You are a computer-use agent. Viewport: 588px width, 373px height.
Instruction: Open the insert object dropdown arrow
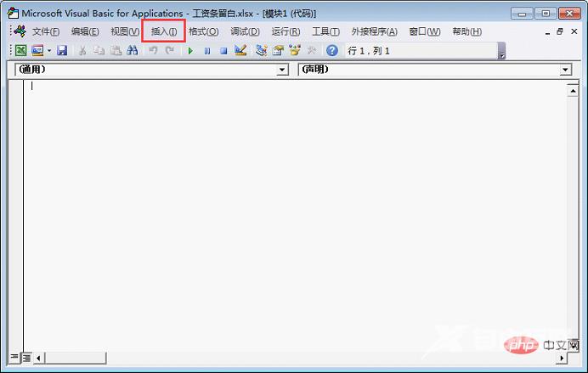click(x=48, y=51)
